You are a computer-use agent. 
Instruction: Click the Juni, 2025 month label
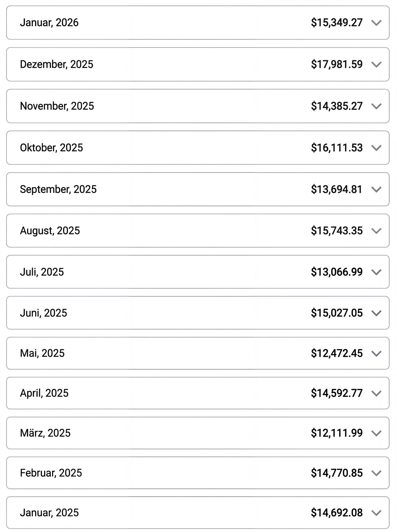(x=43, y=313)
